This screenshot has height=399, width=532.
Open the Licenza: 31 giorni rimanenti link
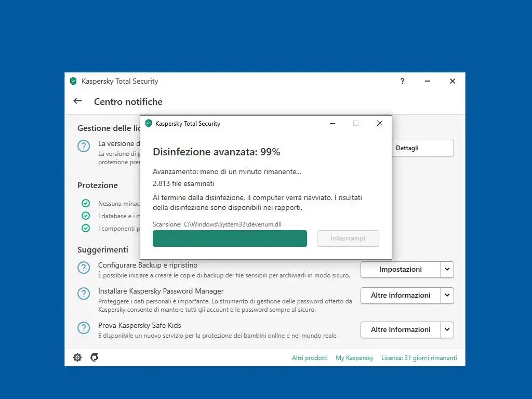419,357
